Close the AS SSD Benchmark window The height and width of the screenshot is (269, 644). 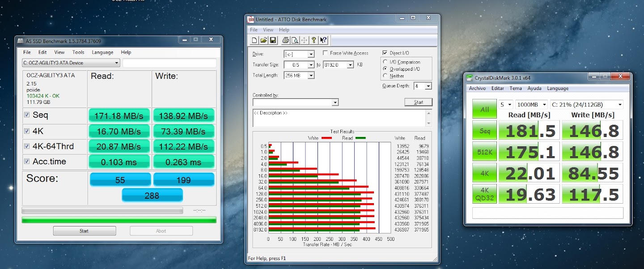click(x=211, y=39)
